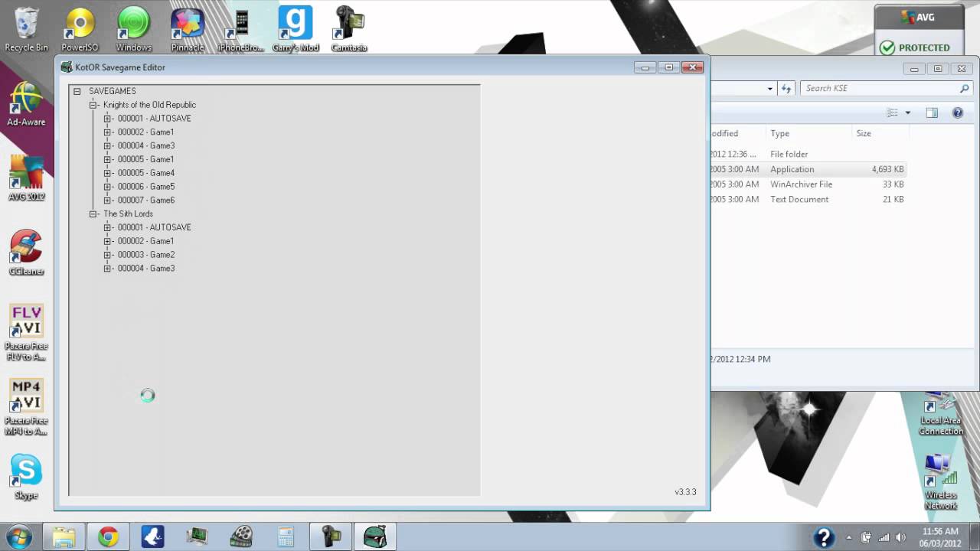Open the CCleaner desktop shortcut

point(26,253)
